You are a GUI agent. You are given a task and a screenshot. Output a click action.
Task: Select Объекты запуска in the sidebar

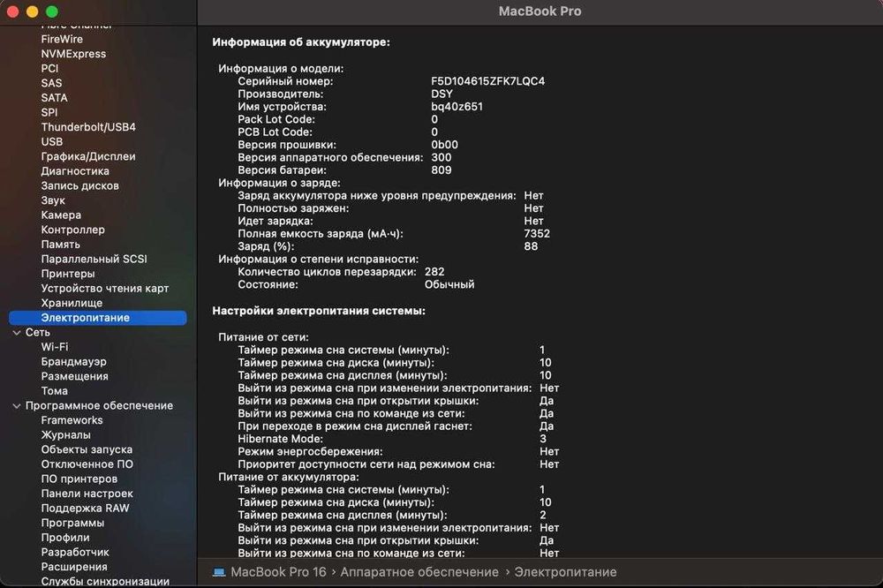[87, 449]
